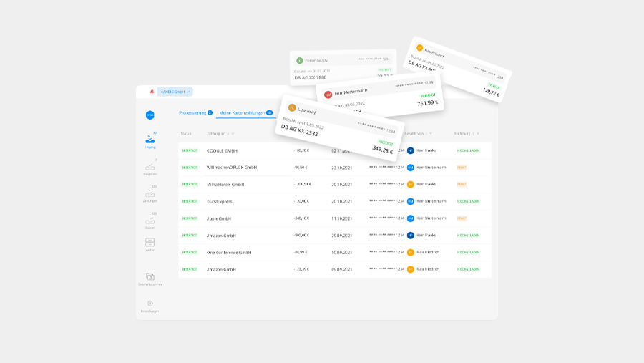Open Zahlungen section in sidebar
Image resolution: width=644 pixels, height=363 pixels.
150,194
